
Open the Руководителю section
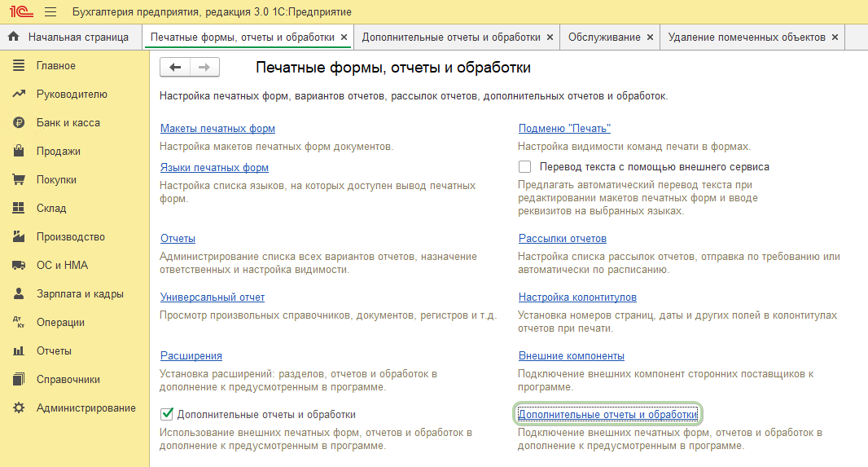click(x=72, y=95)
